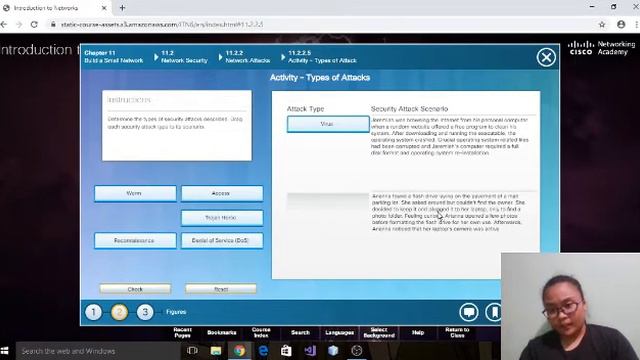Close the Introduction to Networks tab
The height and width of the screenshot is (360, 640).
104,8
